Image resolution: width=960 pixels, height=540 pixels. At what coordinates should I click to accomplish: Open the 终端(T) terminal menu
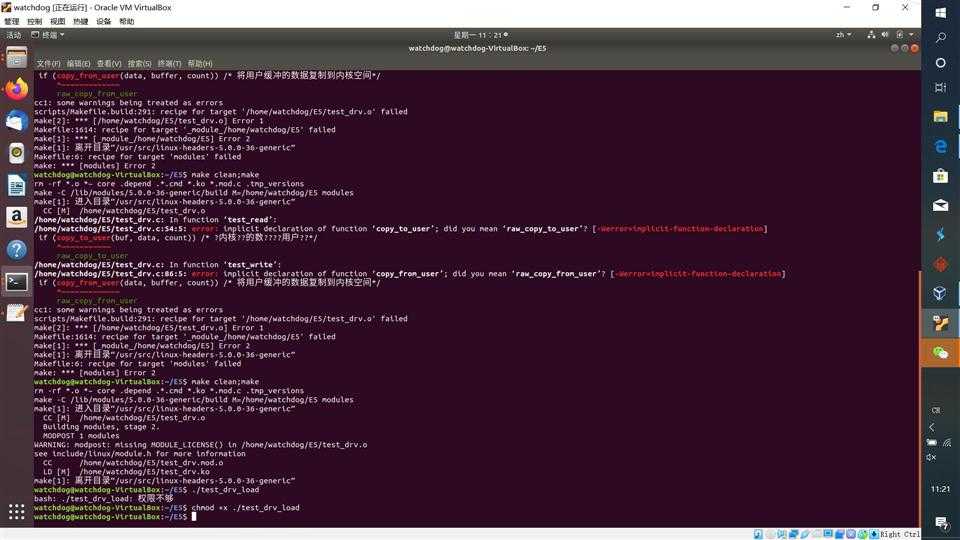170,64
